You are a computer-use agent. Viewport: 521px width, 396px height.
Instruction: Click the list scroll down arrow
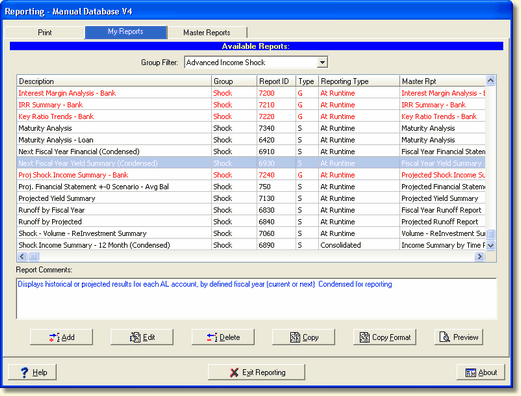coord(490,246)
